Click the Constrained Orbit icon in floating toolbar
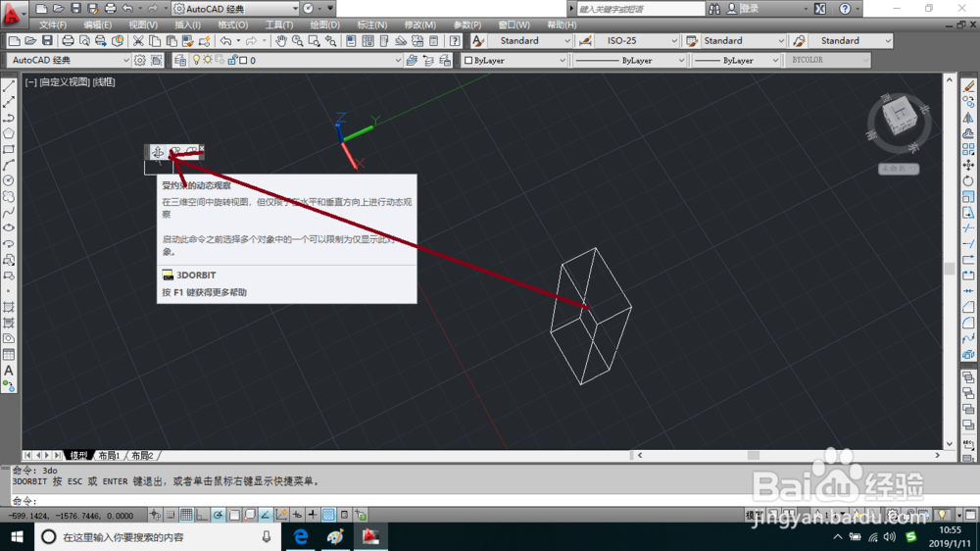Screen dimensions: 980x551 (158, 152)
